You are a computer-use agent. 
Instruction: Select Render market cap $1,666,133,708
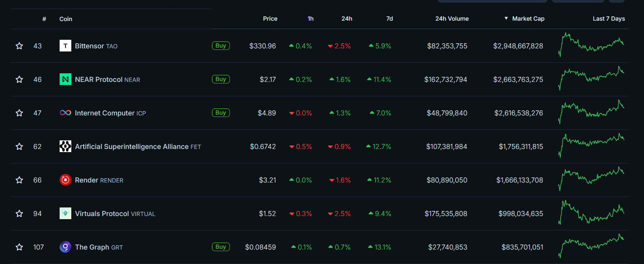pos(520,180)
